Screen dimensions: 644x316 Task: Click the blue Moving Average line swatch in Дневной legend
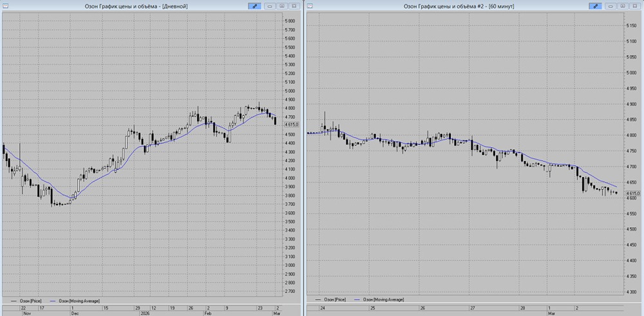point(53,301)
